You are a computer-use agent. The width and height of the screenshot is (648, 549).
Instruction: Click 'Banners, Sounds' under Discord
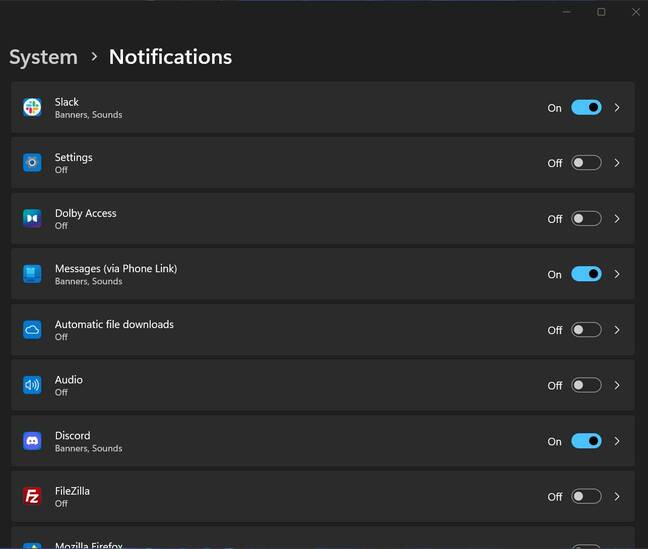[x=88, y=448]
